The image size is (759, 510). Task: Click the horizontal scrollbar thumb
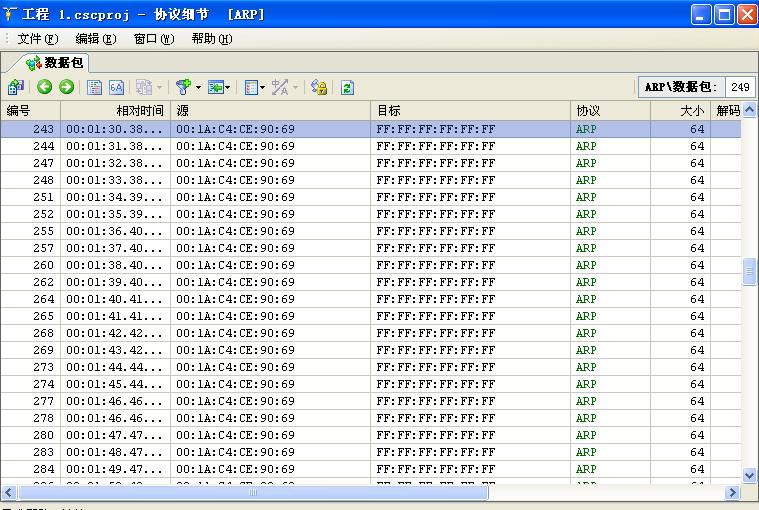coord(253,492)
